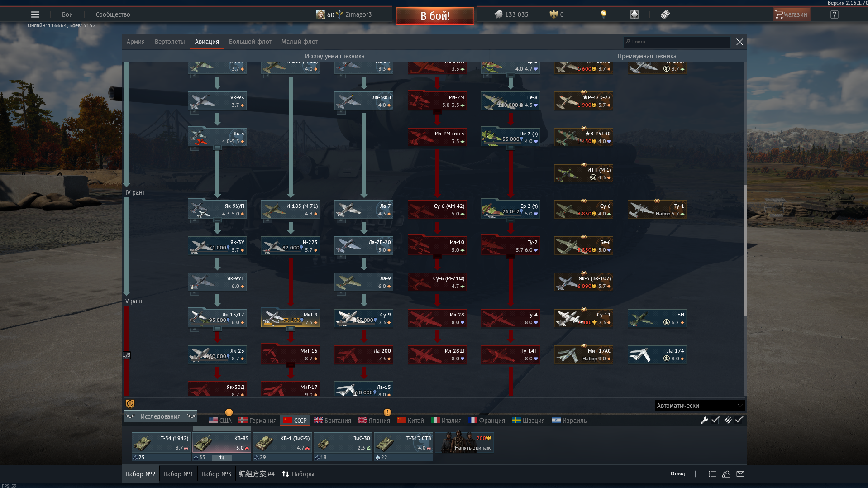
Task: Toggle the rightmost checkbox by hatch icon
Action: [739, 420]
